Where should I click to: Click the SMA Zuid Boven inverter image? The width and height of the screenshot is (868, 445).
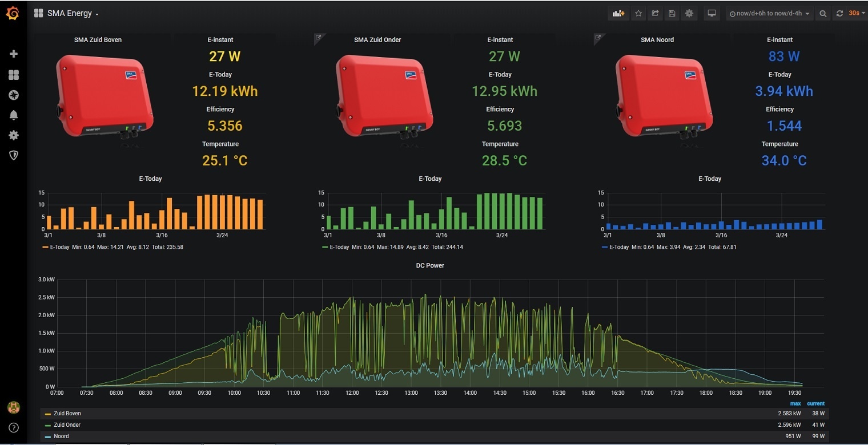coord(105,98)
